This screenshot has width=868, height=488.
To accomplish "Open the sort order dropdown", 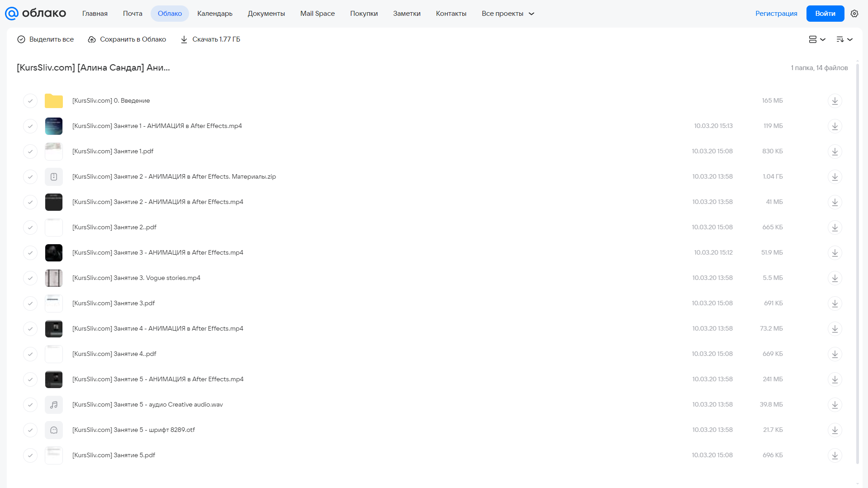I will click(844, 39).
